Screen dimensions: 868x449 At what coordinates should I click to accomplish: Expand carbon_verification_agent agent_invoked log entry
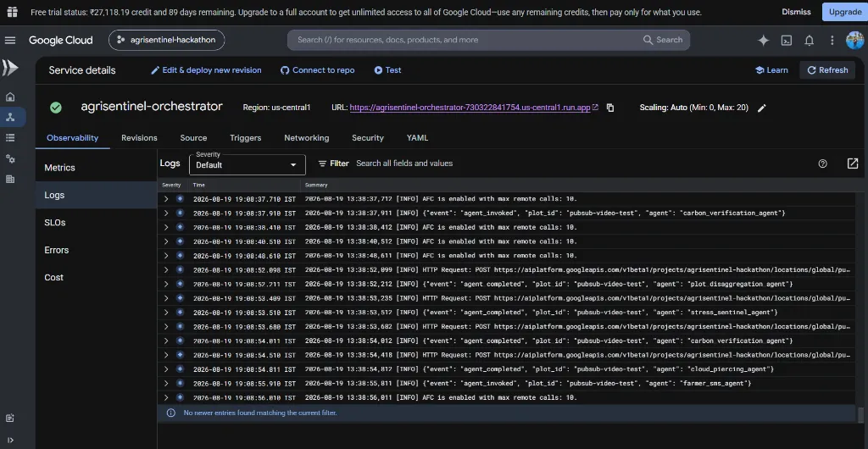(165, 213)
